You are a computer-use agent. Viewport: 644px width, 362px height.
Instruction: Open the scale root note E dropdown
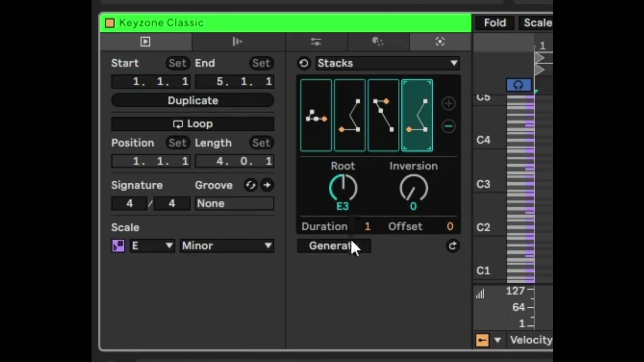[x=152, y=246]
